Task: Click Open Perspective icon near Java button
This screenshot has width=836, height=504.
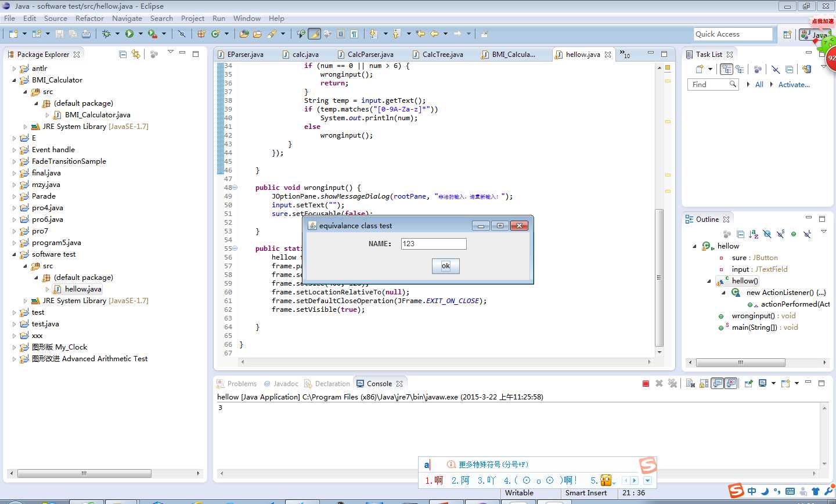Action: (x=787, y=35)
